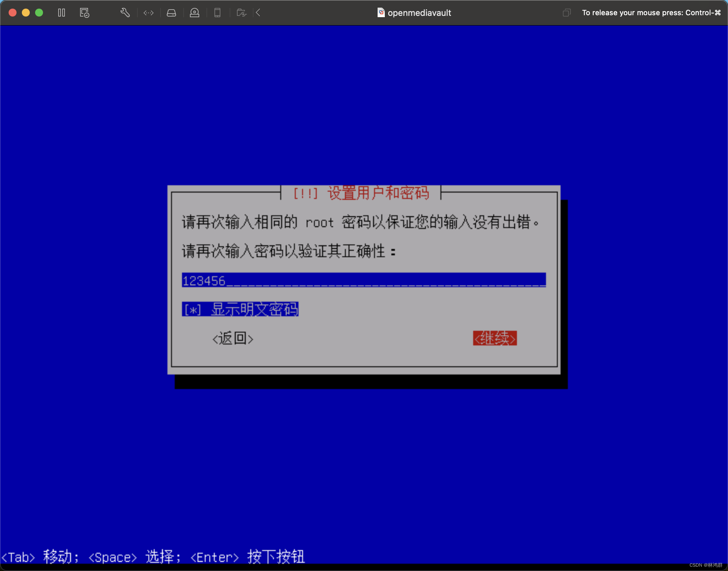The image size is (728, 571).
Task: Click the hard disk device icon
Action: [171, 13]
